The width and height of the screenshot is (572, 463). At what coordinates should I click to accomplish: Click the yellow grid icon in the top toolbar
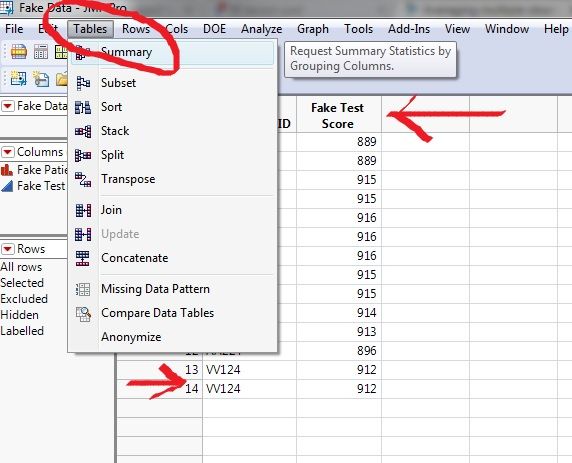[x=61, y=51]
